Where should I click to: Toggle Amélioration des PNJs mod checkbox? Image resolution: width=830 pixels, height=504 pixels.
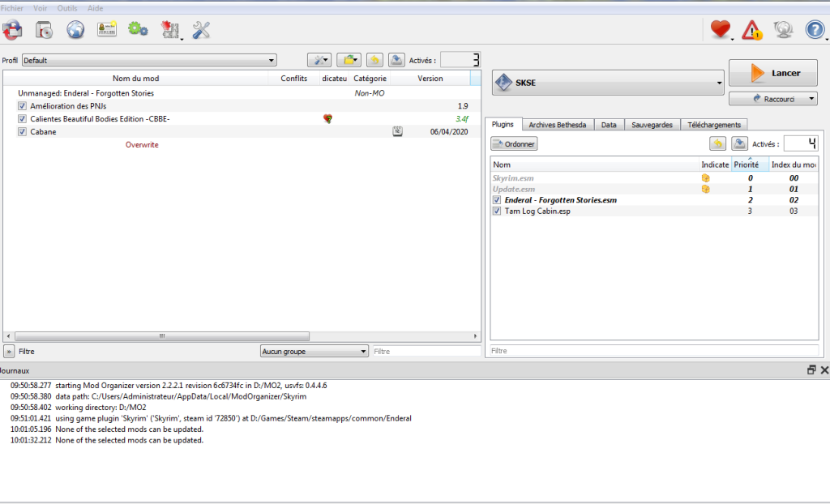coord(22,106)
